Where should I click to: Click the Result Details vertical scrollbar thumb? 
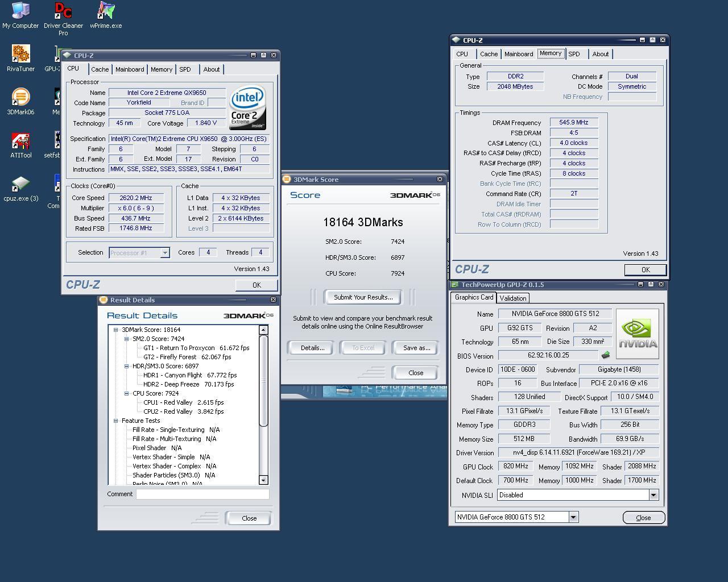point(263,380)
